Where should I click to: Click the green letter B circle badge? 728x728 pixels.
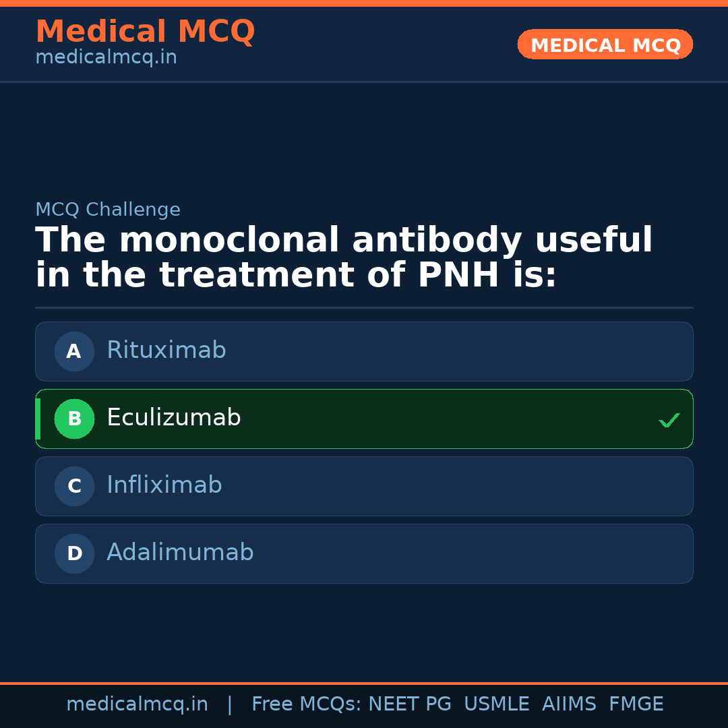74,419
